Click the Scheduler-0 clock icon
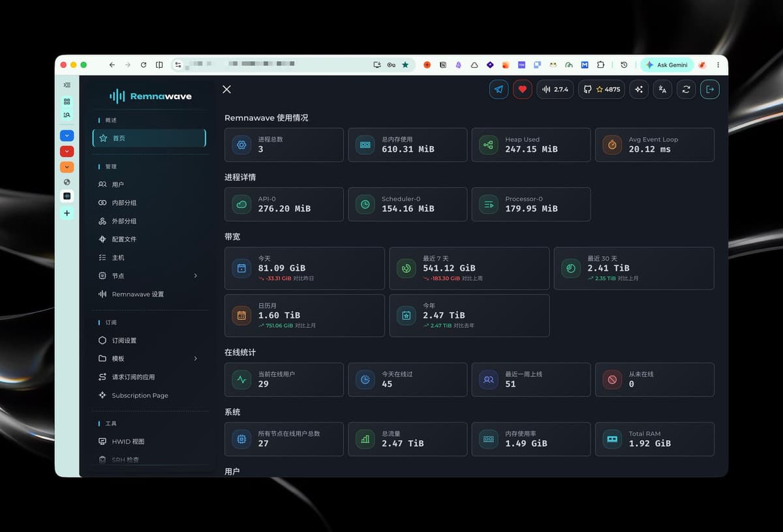Screen dimensions: 783x532 point(365,205)
